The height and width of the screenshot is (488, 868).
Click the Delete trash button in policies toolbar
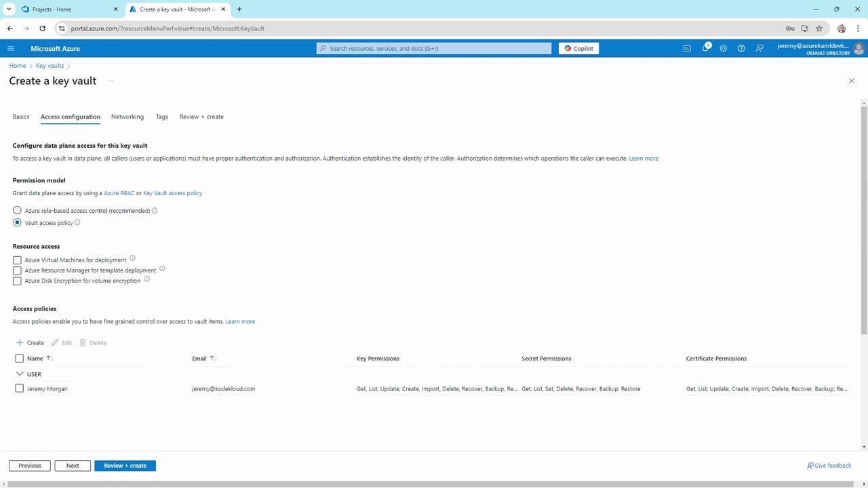point(93,342)
